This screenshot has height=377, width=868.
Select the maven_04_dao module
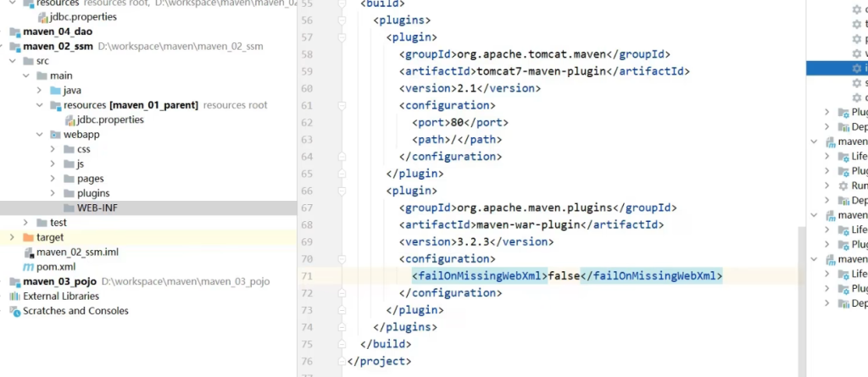tap(58, 31)
